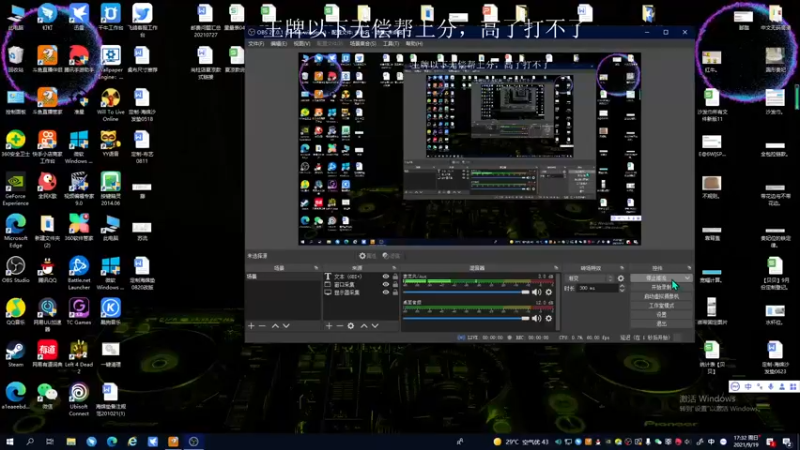Toggle visibility of the window capture source
This screenshot has height=450, width=800.
click(x=386, y=285)
